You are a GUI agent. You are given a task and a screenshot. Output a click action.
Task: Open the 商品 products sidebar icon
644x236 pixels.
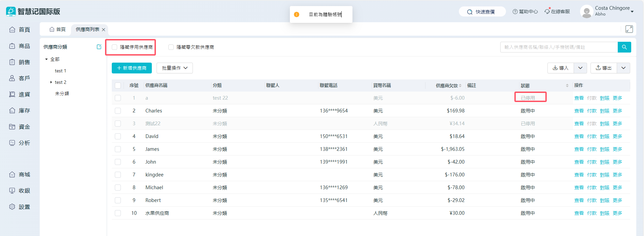[x=12, y=46]
